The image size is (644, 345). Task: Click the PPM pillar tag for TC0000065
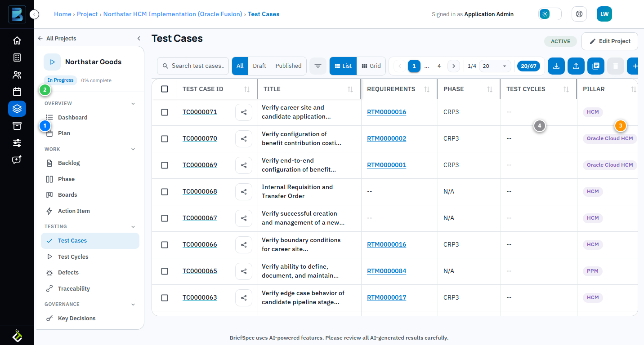(593, 271)
